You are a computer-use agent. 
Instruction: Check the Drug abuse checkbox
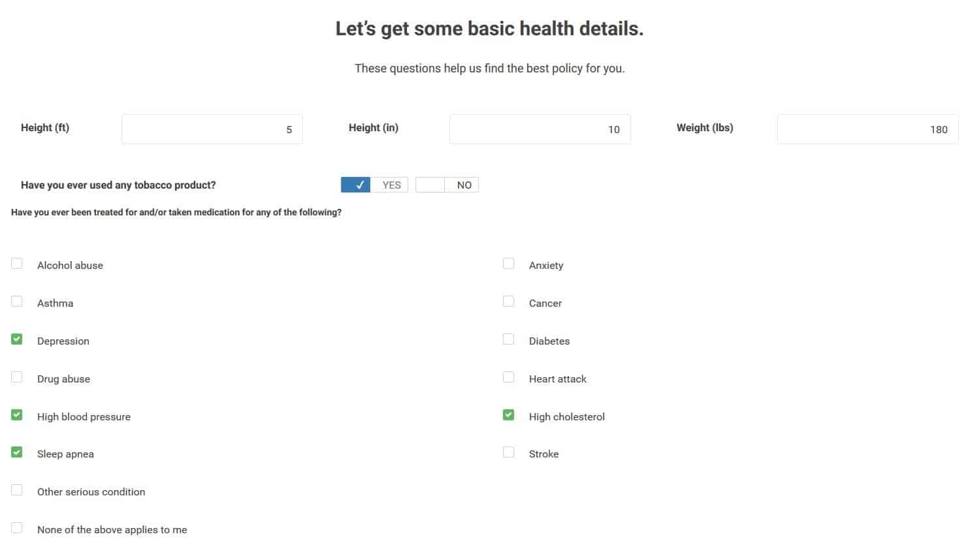point(17,377)
